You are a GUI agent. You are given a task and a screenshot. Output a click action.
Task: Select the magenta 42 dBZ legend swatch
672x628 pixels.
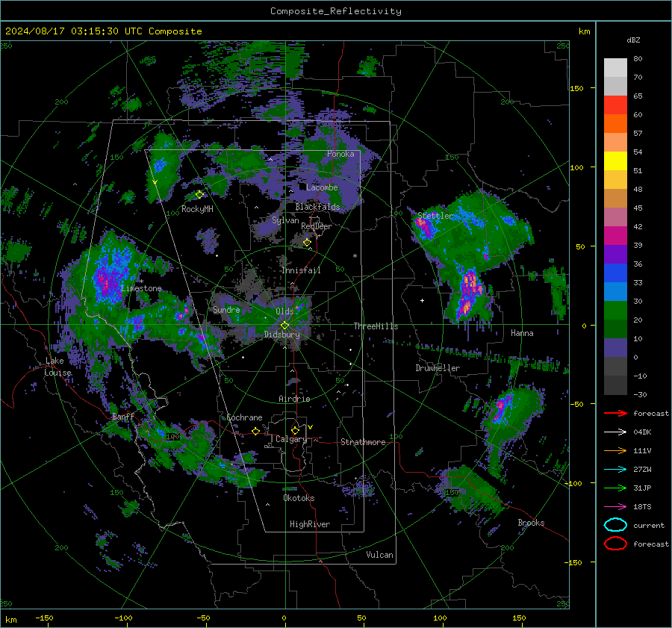[x=615, y=235]
